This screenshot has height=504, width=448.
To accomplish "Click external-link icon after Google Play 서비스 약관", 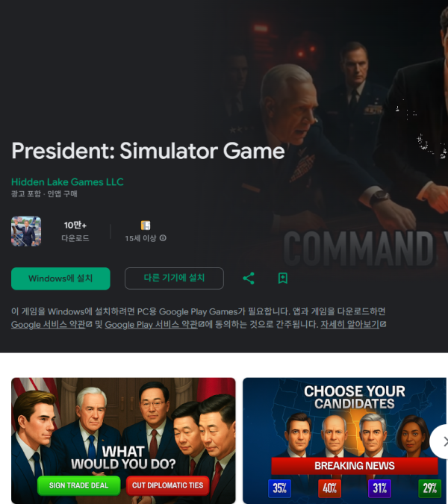I will [x=202, y=325].
